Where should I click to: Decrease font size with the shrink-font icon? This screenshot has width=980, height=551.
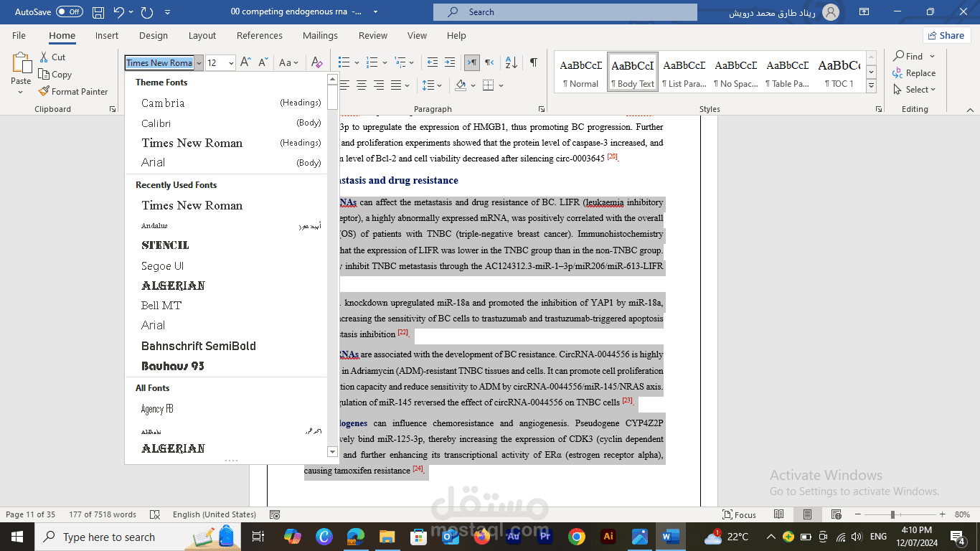263,62
